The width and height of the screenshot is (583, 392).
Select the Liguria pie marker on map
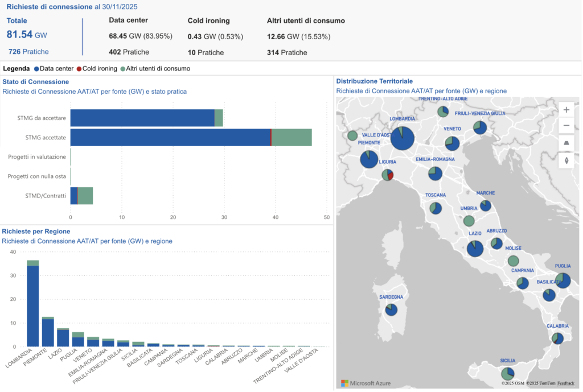point(388,175)
